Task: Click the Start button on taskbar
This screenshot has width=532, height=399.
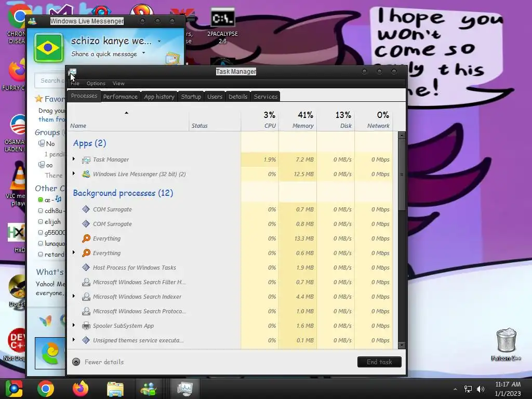Action: click(x=14, y=389)
